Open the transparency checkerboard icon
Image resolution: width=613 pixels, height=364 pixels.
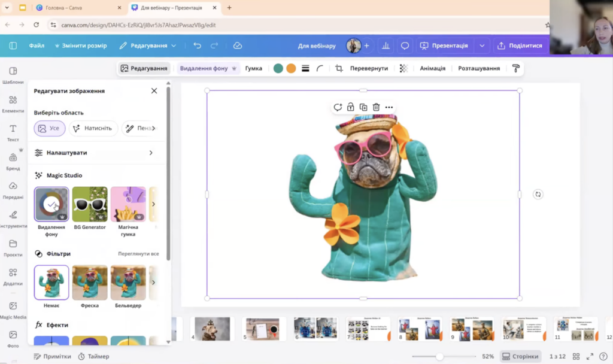[x=403, y=68]
